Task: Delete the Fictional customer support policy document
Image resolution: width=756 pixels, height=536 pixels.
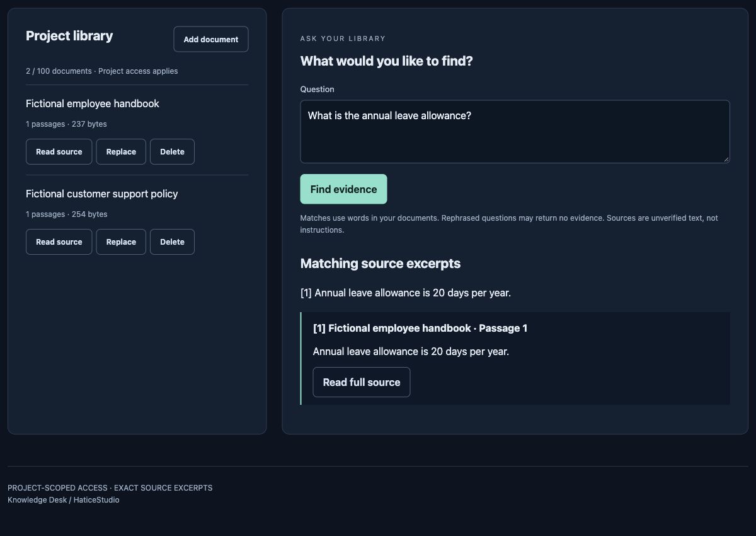Action: pyautogui.click(x=172, y=242)
